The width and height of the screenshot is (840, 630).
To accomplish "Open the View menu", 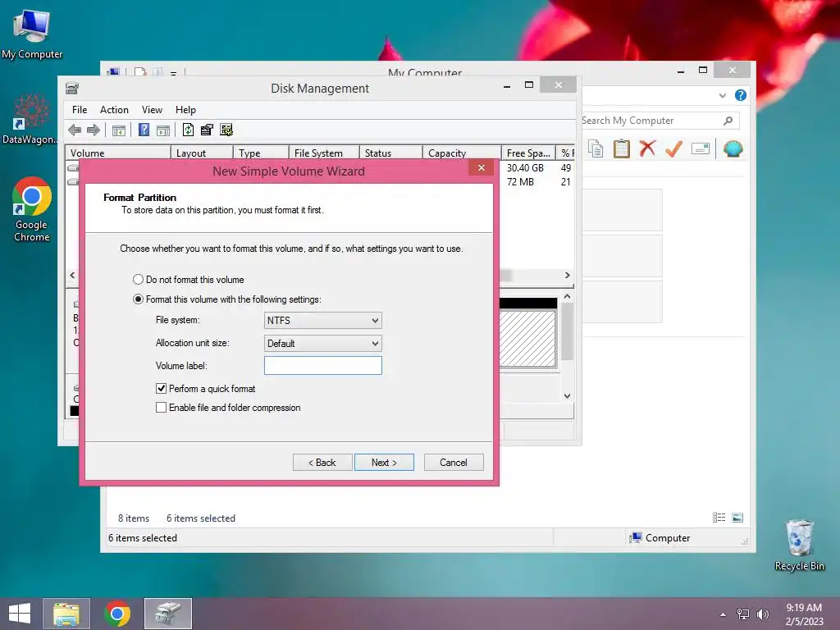I will [152, 110].
